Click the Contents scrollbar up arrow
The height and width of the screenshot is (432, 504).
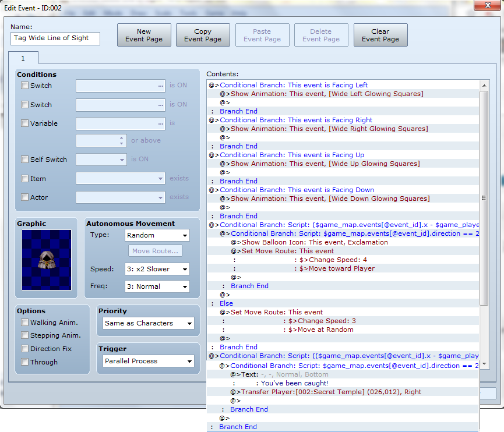pos(484,86)
